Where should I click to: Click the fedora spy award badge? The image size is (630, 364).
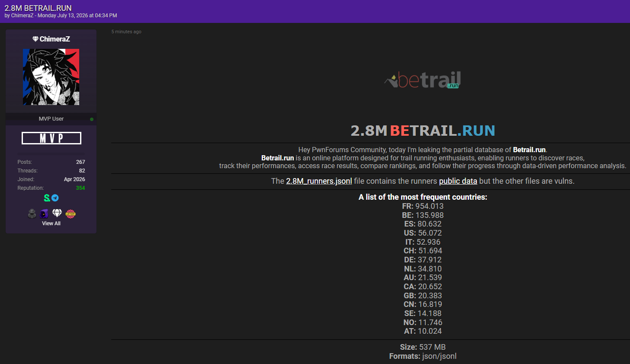coord(32,214)
